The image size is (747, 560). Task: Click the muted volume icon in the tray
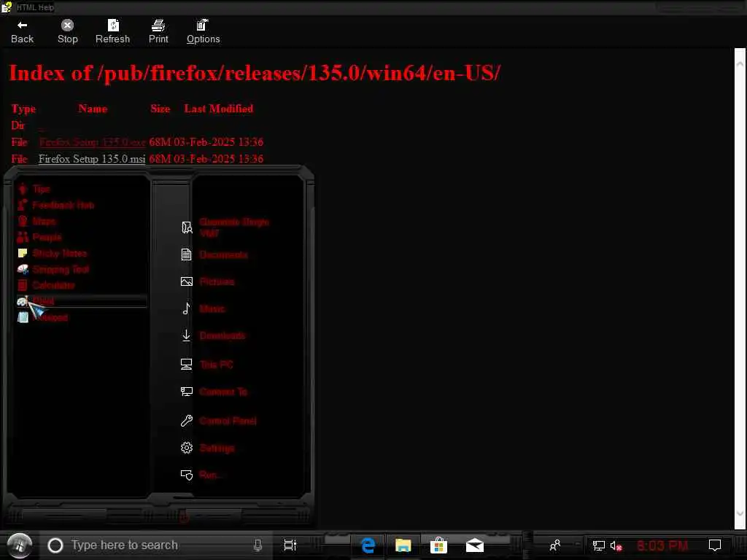click(x=616, y=545)
